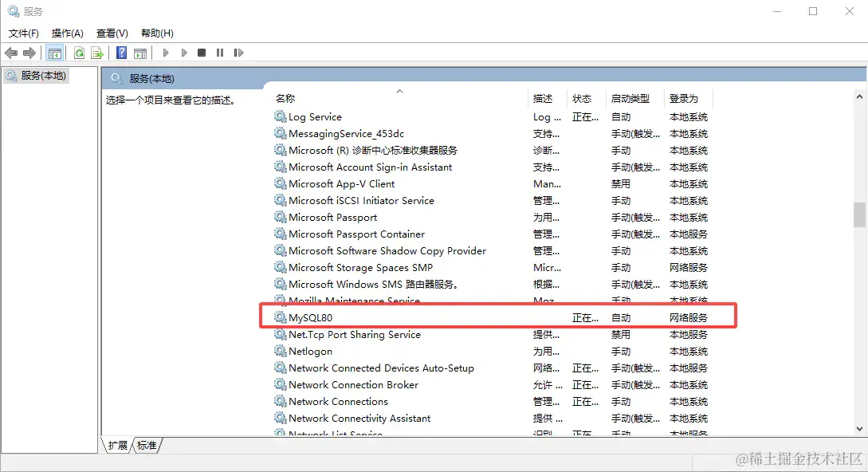This screenshot has height=472, width=868.
Task: Click the forward navigation arrow
Action: 29,53
